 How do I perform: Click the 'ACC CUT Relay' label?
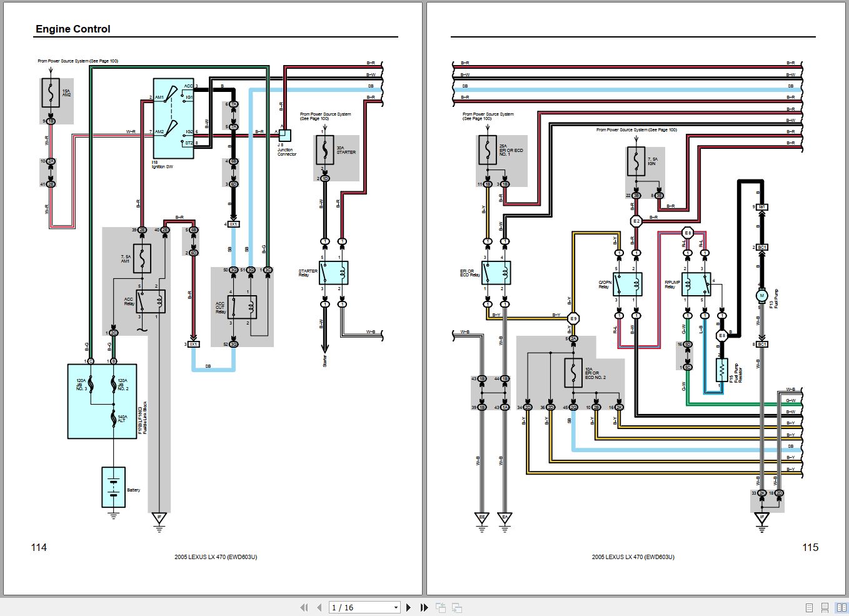click(x=220, y=308)
